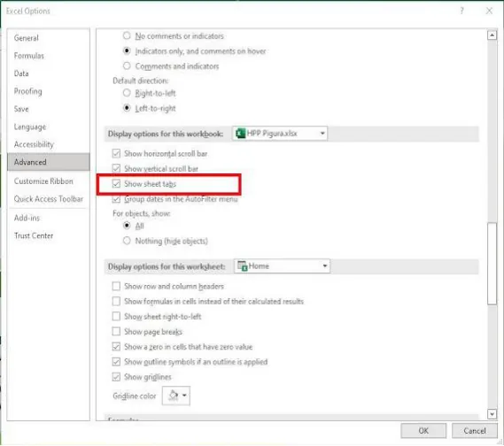Click the vertical scrollbar thumb
The image size is (504, 446).
pyautogui.click(x=492, y=263)
